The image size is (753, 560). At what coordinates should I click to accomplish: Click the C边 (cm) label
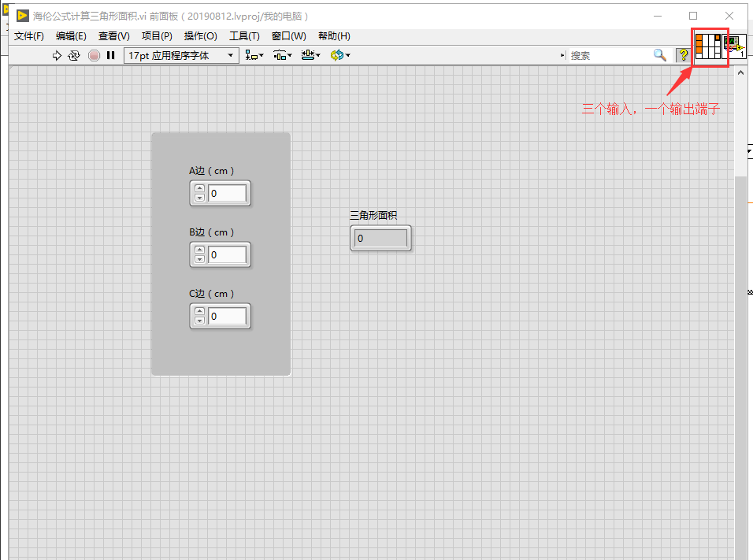click(211, 294)
